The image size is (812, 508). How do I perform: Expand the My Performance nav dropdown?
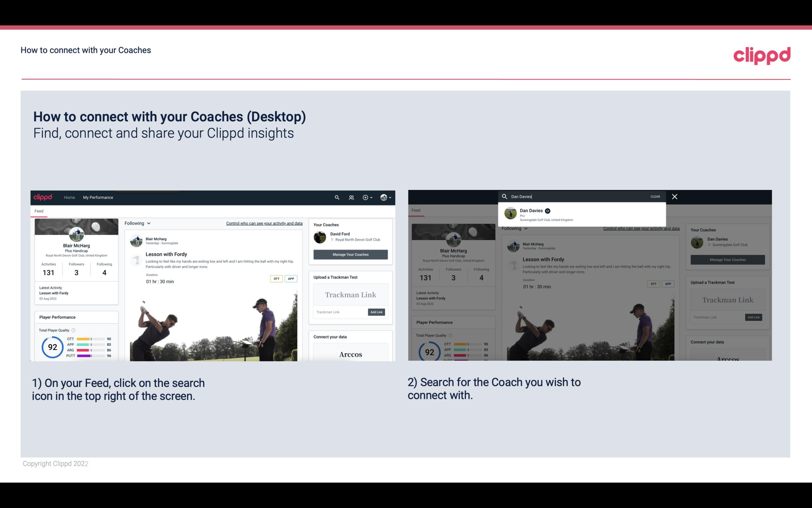[98, 197]
